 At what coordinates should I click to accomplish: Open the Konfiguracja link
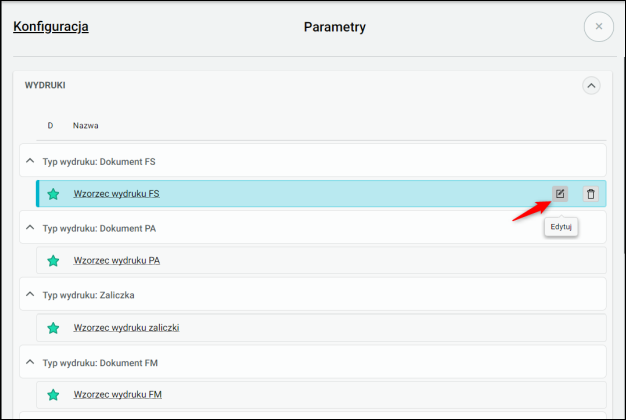click(x=51, y=27)
